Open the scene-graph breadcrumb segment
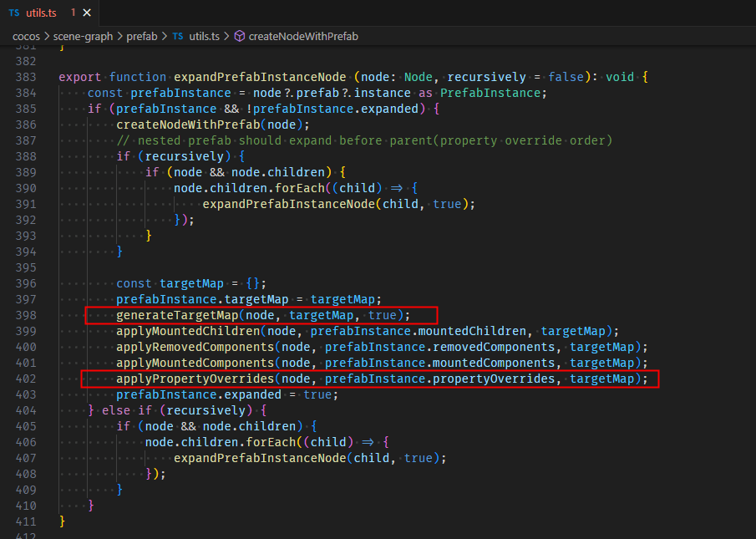 point(83,37)
